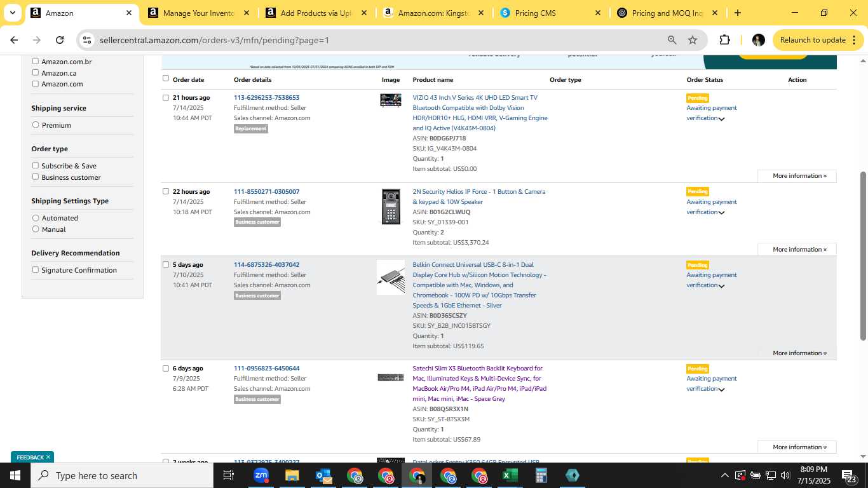
Task: Switch to Amazon.com: Kingston tab
Action: tap(434, 13)
